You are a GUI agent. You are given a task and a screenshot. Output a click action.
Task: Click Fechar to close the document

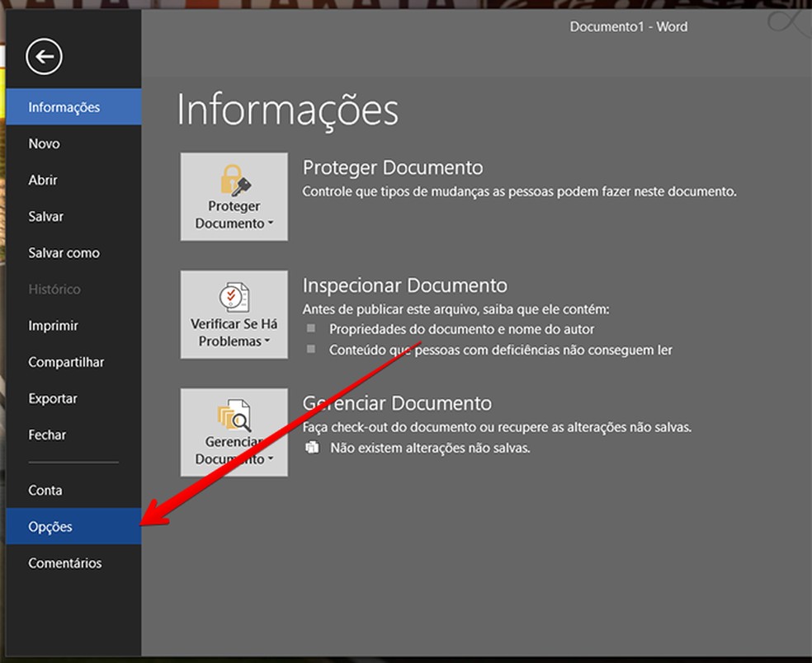(47, 435)
